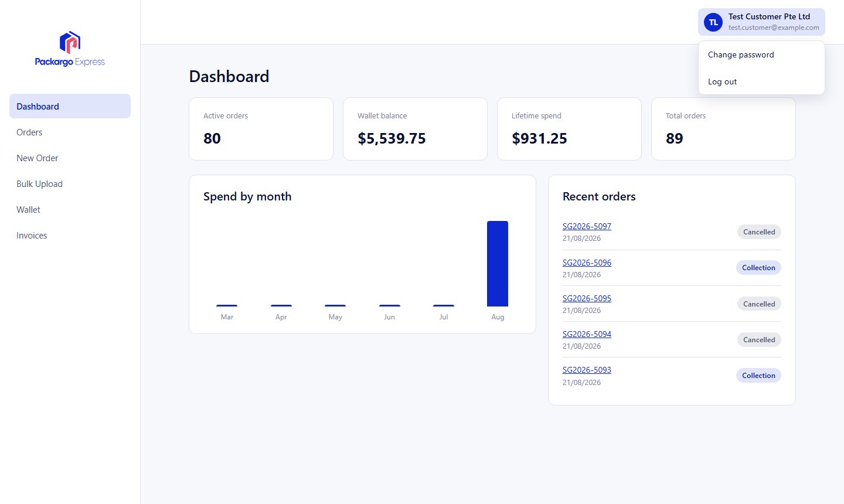Viewport: 844px width, 504px height.
Task: Click the Collection badge for SG2026-5093
Action: [x=758, y=376]
